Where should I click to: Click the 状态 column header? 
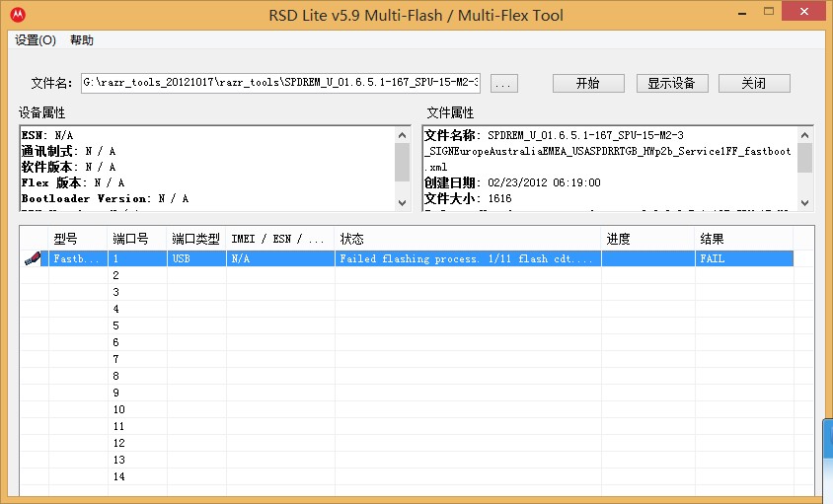pos(468,239)
